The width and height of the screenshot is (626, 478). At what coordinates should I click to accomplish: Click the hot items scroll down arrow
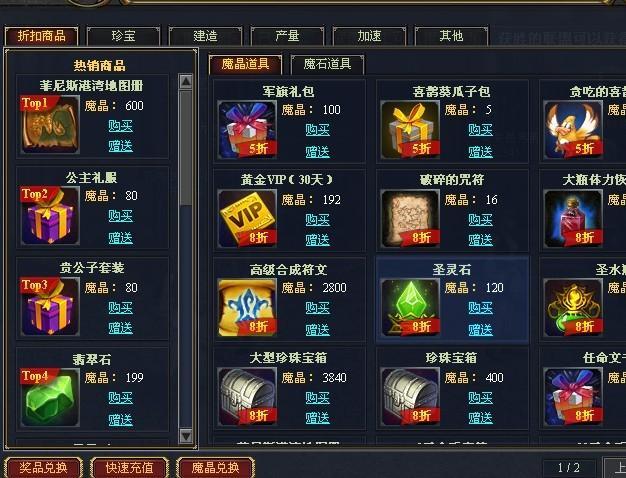click(186, 436)
